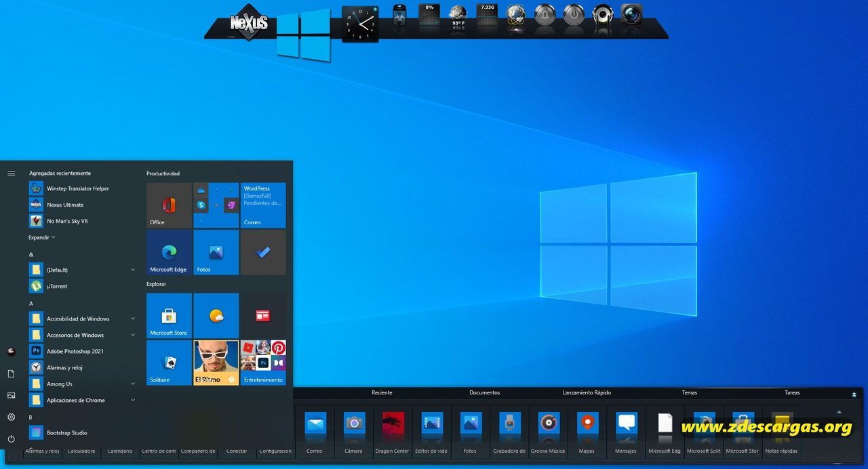Switch to the Tareas shelf tab

pos(792,392)
